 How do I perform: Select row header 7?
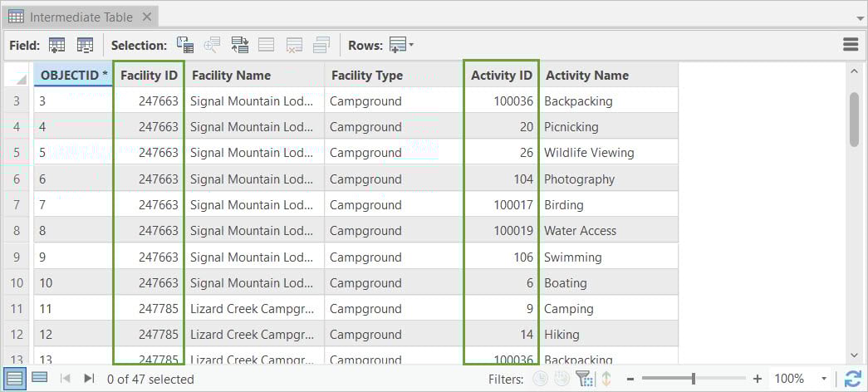tap(17, 204)
